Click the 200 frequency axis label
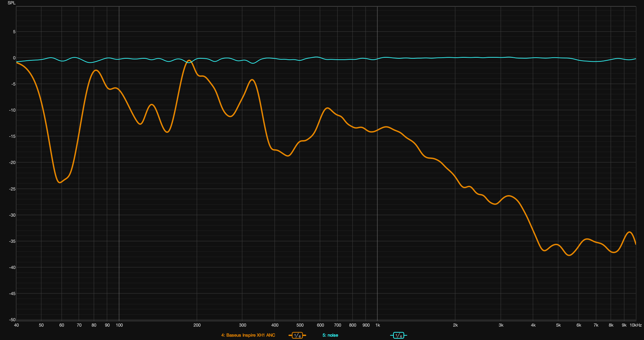The height and width of the screenshot is (340, 644). pyautogui.click(x=197, y=325)
